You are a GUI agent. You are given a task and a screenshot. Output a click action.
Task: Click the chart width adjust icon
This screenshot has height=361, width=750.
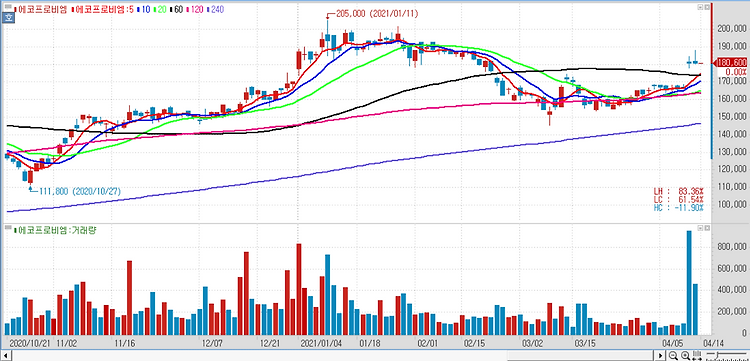tap(697, 355)
